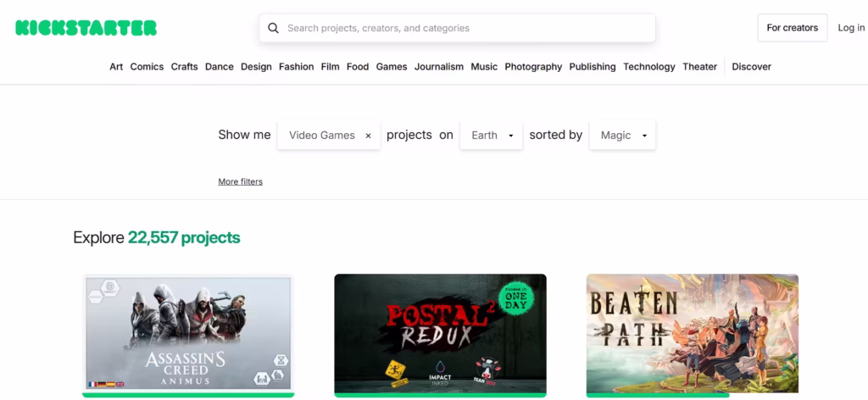Open the Fashion category
Screen dimensions: 868x400
tap(296, 66)
